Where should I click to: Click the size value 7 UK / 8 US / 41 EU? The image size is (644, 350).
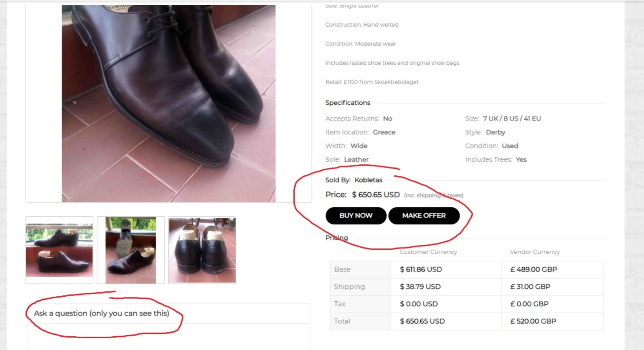[512, 118]
